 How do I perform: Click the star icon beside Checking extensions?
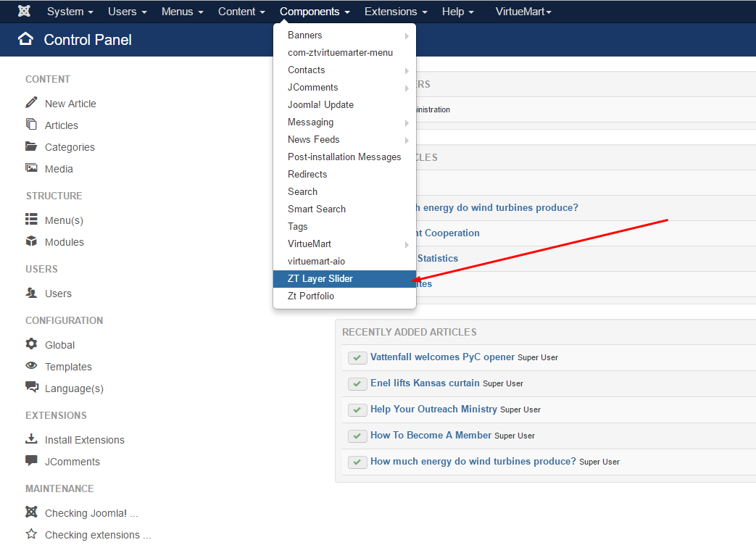click(31, 533)
